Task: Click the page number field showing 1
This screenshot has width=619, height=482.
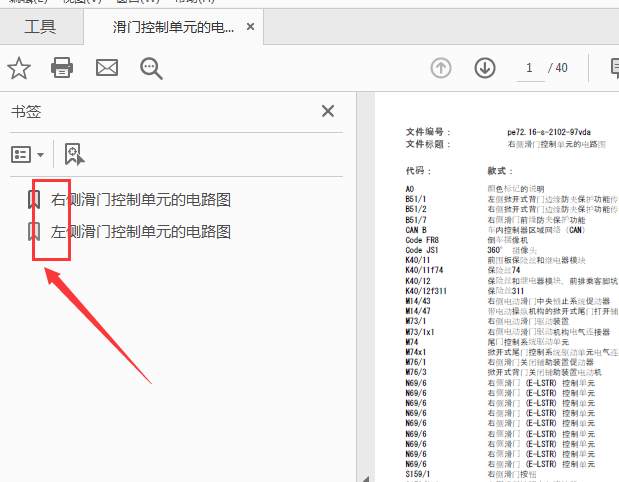Action: click(x=530, y=68)
